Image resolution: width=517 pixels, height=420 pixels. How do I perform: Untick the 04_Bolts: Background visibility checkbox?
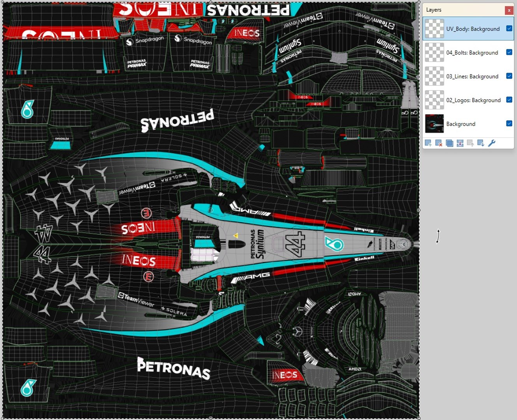tap(509, 52)
